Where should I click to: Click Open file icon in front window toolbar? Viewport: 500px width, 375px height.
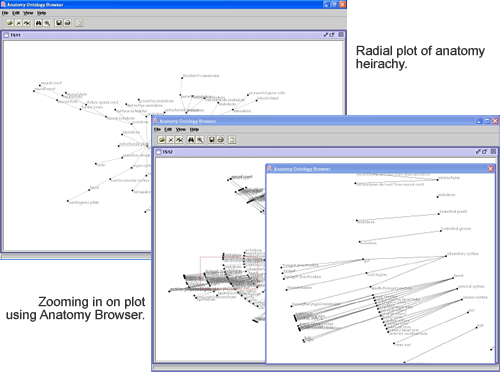point(162,140)
